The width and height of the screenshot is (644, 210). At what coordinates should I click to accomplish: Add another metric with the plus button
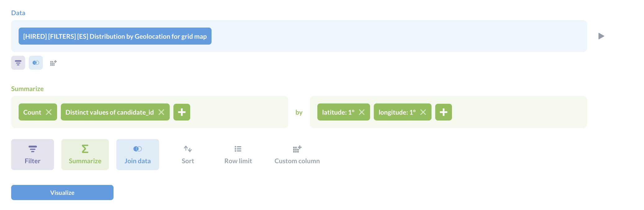(x=182, y=112)
